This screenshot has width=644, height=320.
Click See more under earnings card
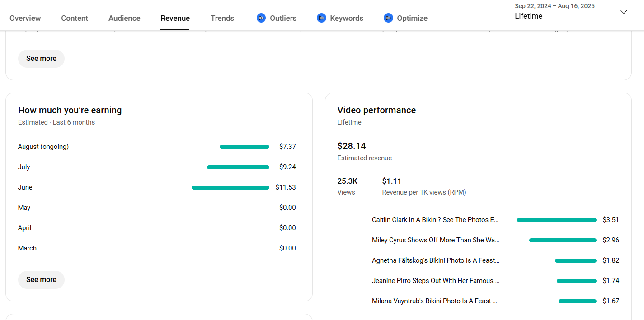pos(41,280)
